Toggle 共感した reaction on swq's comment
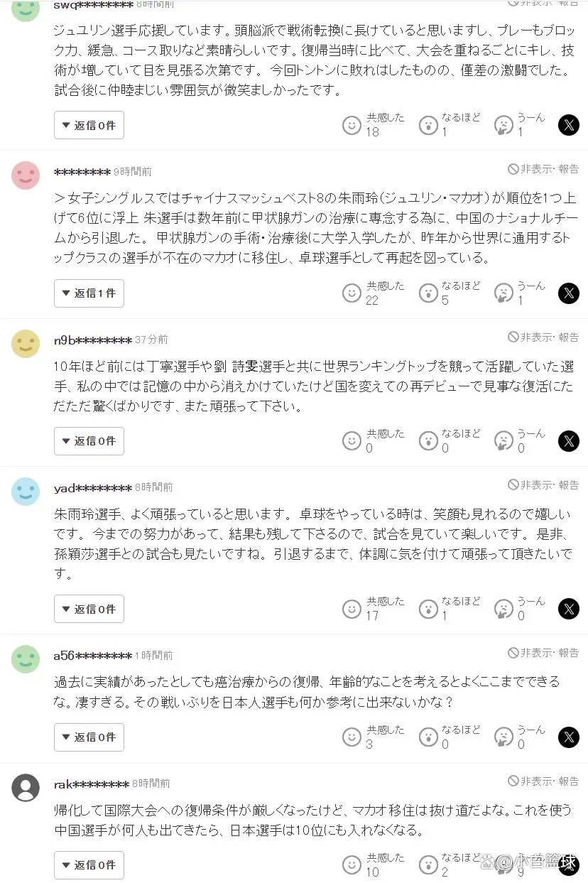 click(352, 125)
